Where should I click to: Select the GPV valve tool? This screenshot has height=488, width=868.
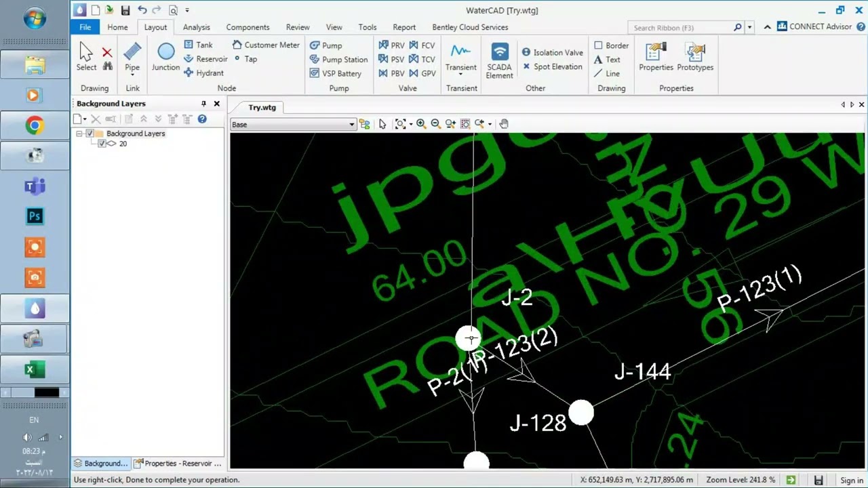coord(422,73)
